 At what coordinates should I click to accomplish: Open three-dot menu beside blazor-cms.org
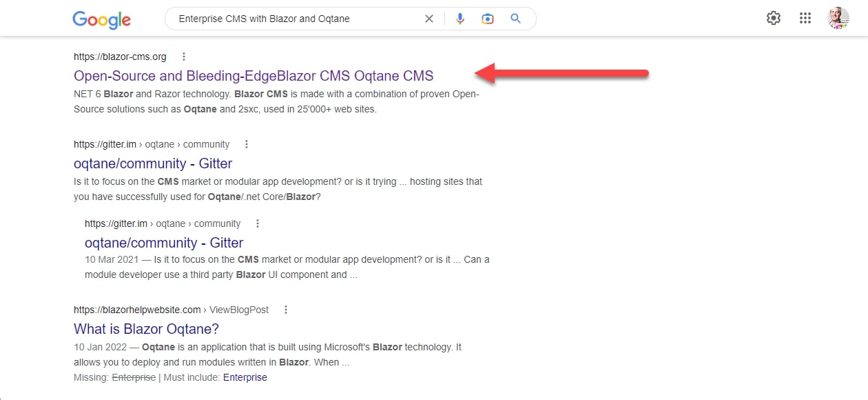point(184,57)
